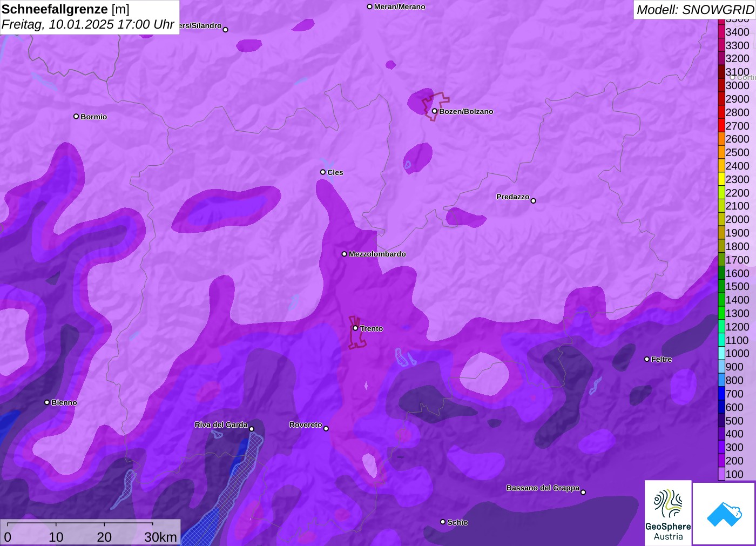This screenshot has height=546, width=756.
Task: Select the 1300 m legend color swatch
Action: [x=721, y=313]
